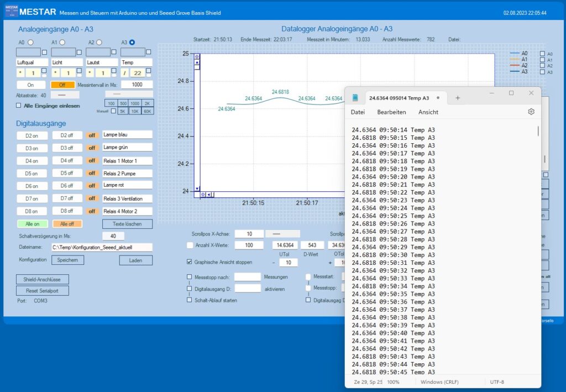Screen dimensions: 566x392
Task: Click the 'Reset Serialport' button
Action: pyautogui.click(x=42, y=290)
